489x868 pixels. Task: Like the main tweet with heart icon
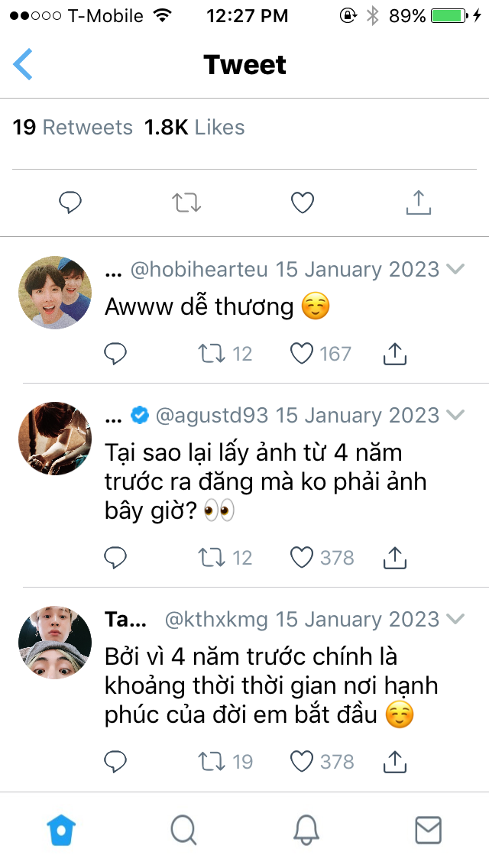(x=303, y=202)
